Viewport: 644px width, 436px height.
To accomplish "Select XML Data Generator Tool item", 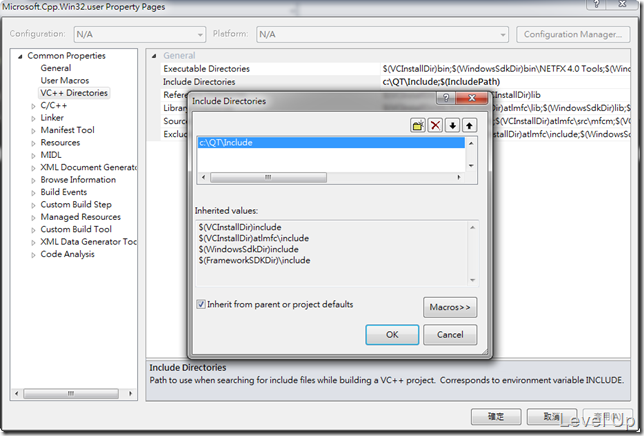I will coord(88,242).
